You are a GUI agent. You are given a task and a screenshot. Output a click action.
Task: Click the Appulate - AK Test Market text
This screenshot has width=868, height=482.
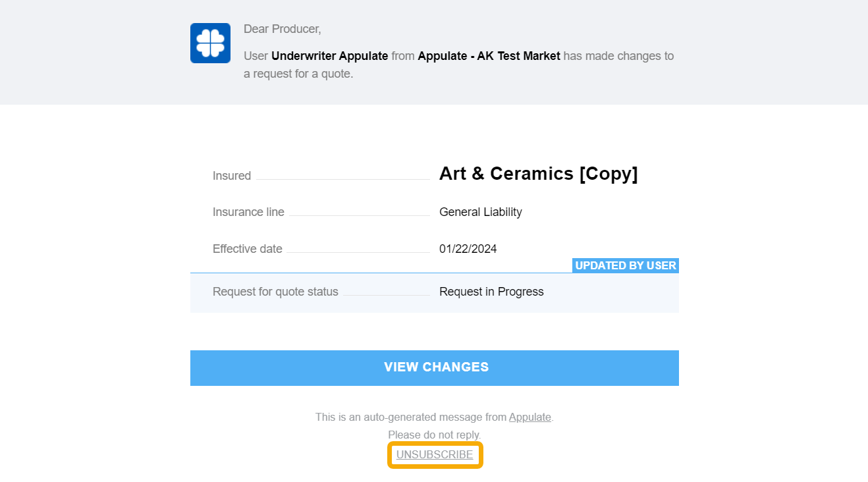[x=489, y=56]
